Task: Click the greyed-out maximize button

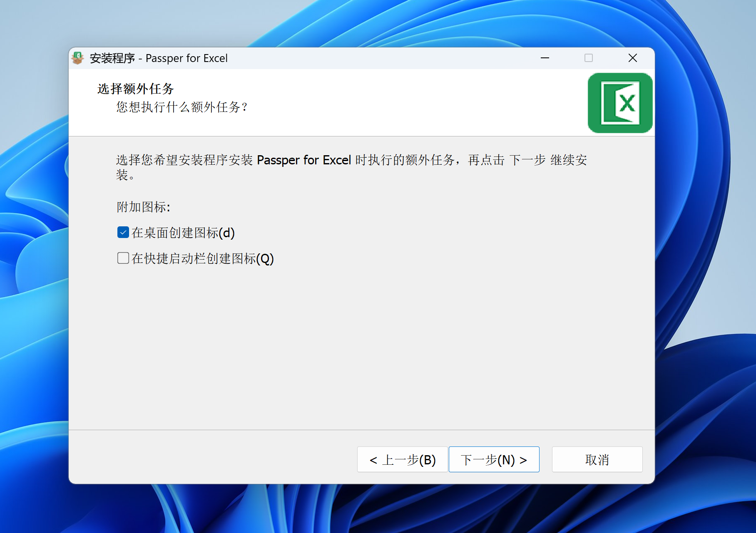Action: 589,58
